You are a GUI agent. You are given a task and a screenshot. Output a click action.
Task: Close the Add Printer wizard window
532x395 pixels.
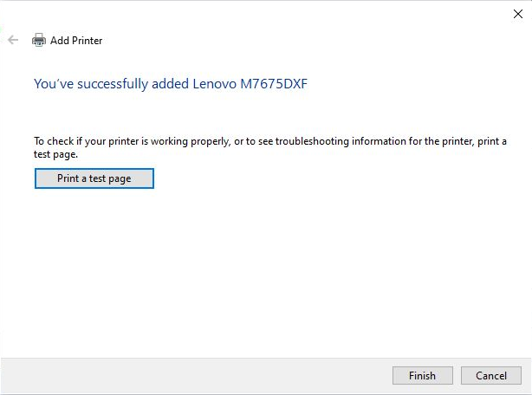pyautogui.click(x=518, y=14)
